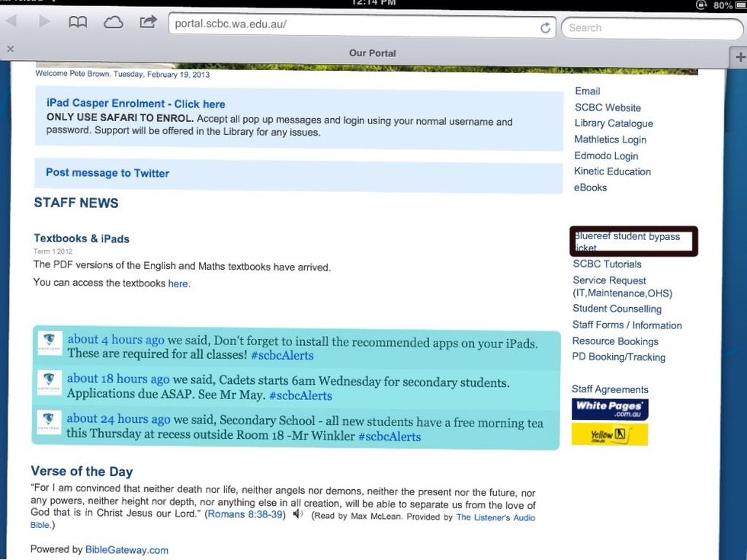Screen dimensions: 747x560
Task: Open the White Pages logo link
Action: pos(610,409)
